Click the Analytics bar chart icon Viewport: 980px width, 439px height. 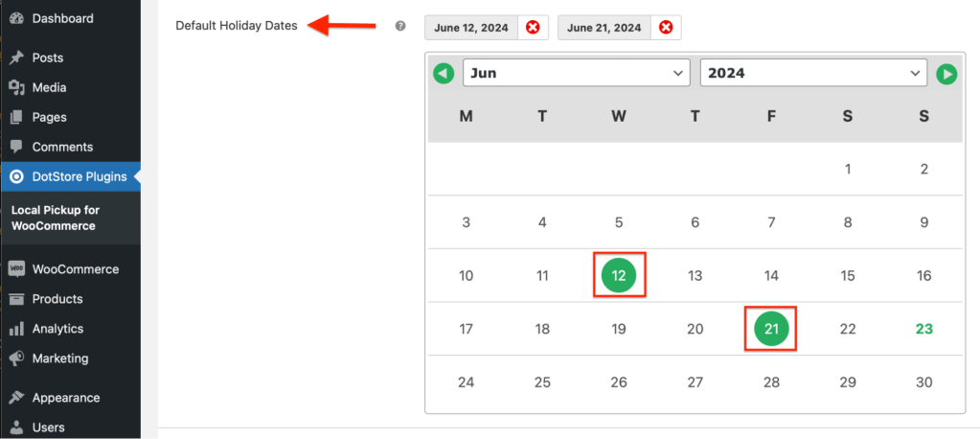click(16, 329)
